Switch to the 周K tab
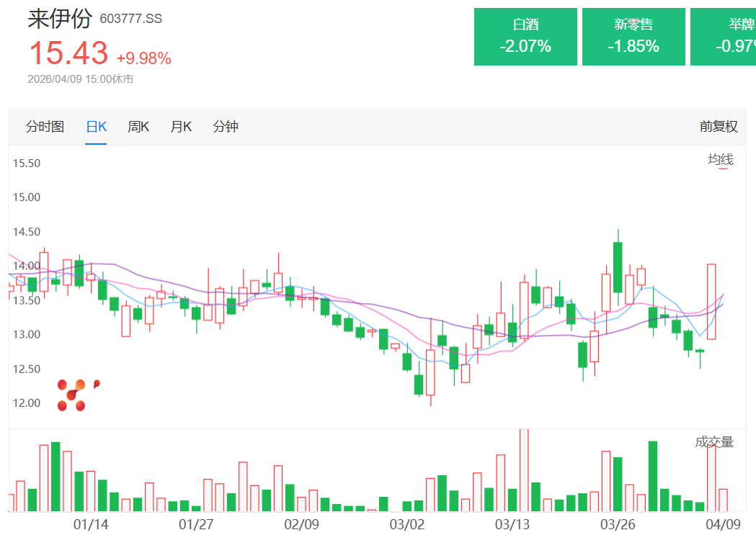Viewport: 756px width, 535px height. point(138,127)
